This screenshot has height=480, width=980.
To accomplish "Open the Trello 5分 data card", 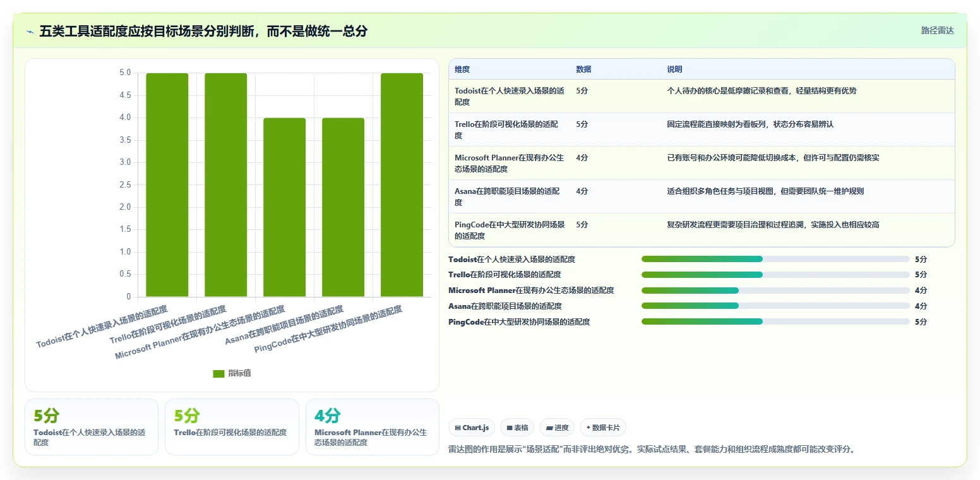I will point(232,427).
